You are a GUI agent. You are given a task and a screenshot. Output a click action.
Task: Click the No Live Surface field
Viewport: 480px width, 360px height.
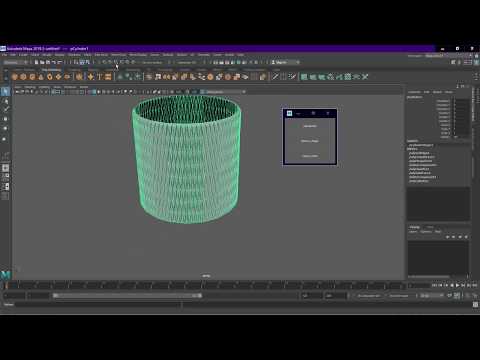[x=152, y=62]
